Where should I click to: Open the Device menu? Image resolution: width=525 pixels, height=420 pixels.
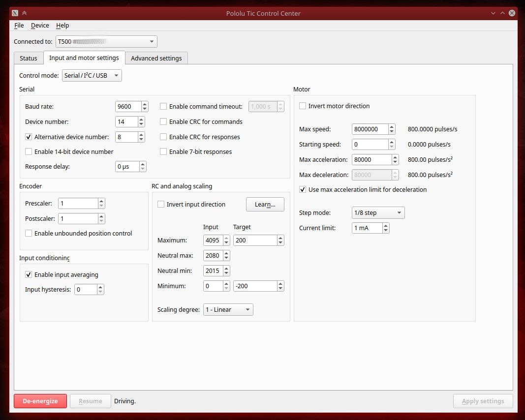(40, 25)
